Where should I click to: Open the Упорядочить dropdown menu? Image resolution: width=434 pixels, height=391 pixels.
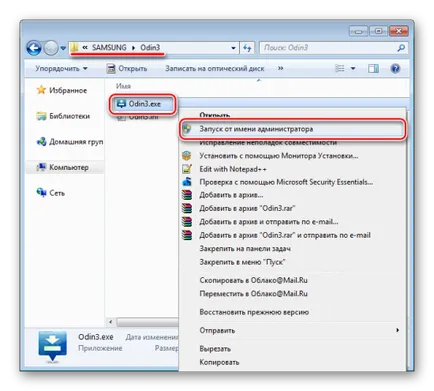click(x=61, y=69)
